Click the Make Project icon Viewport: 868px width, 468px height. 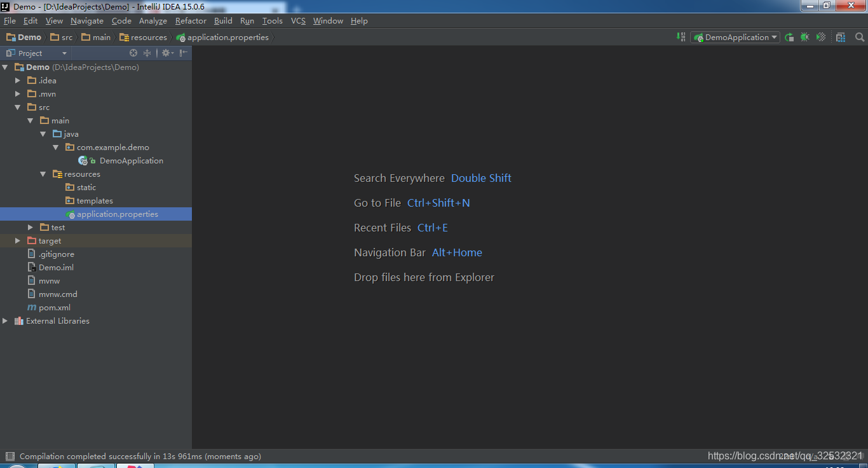681,37
